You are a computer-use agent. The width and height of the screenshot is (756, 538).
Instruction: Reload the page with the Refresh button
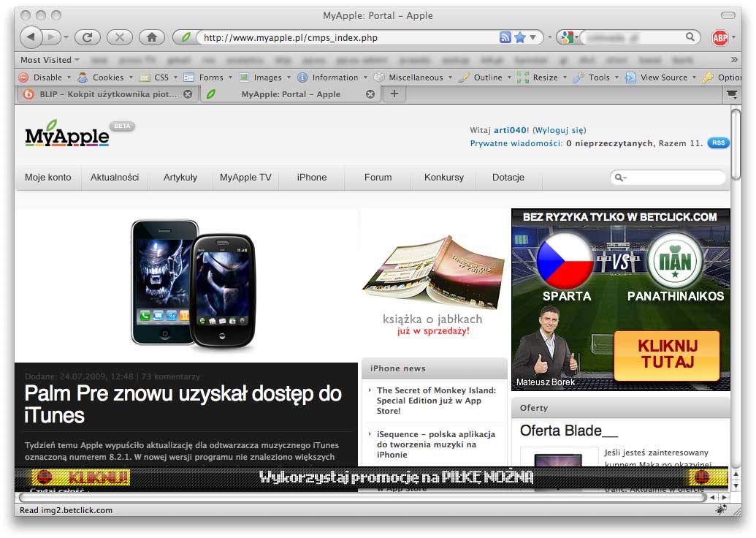tap(87, 37)
